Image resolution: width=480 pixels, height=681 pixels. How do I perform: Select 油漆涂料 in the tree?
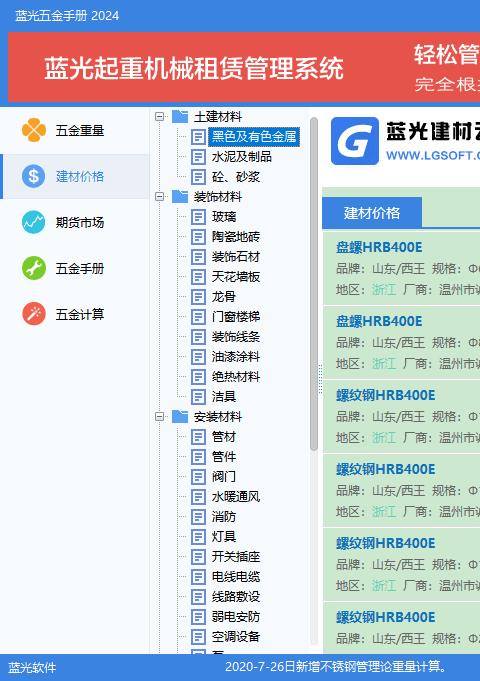236,357
